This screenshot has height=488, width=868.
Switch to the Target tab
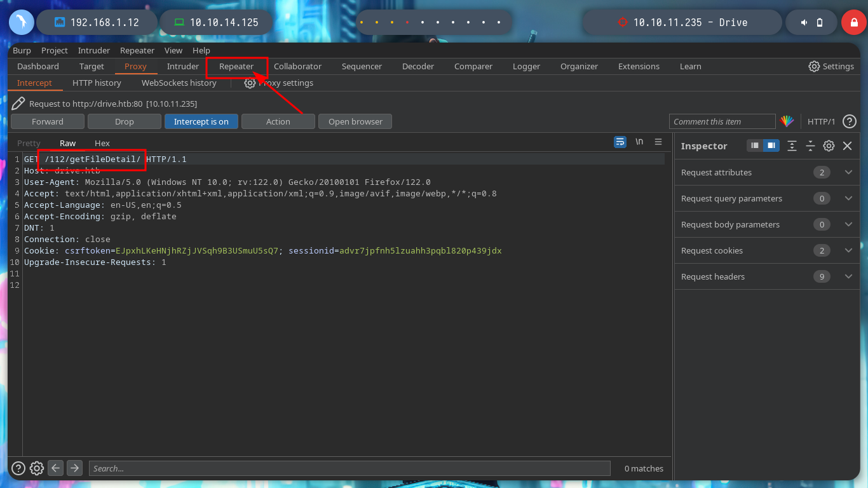[92, 66]
